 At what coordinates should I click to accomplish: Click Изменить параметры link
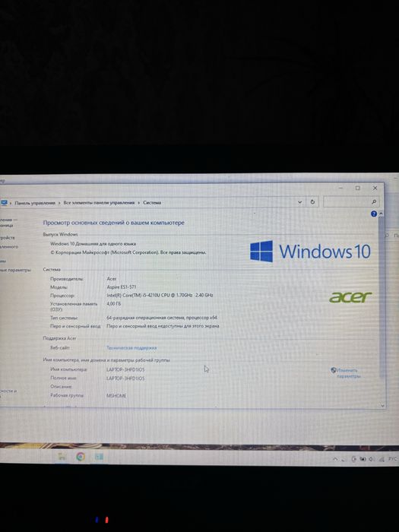[x=348, y=373]
